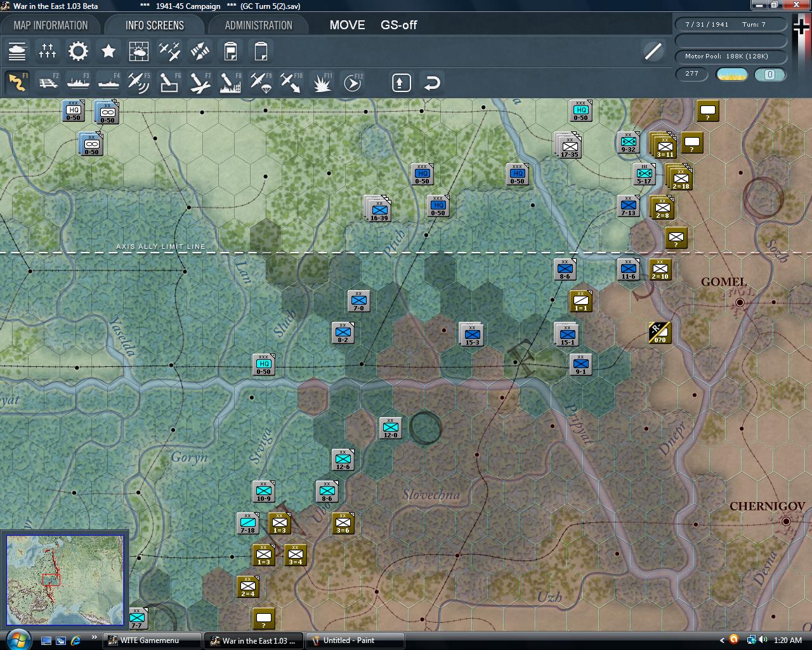Image resolution: width=812 pixels, height=650 pixels.
Task: Select the unit stack labeled 17-35
Action: pyautogui.click(x=568, y=146)
